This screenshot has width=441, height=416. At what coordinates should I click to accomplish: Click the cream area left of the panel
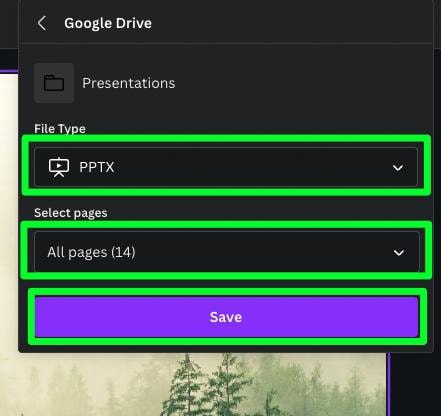point(9,213)
